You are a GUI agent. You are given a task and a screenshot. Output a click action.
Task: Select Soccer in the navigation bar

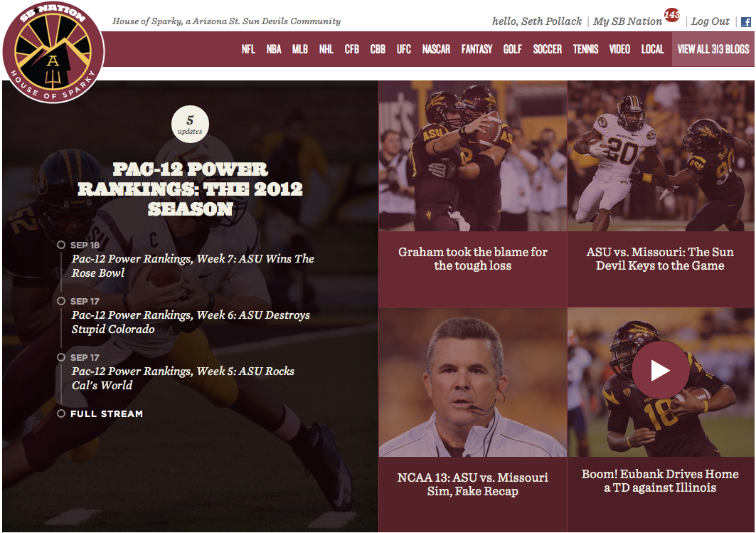[x=547, y=49]
